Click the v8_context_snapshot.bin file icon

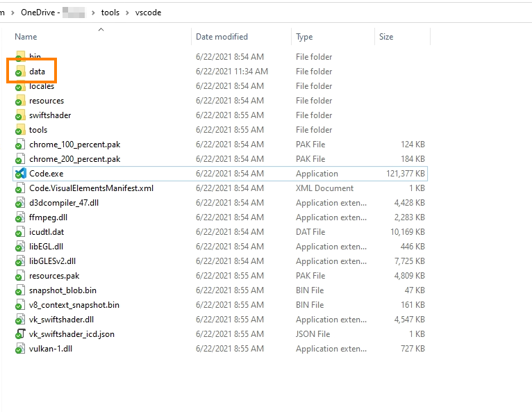tap(20, 305)
